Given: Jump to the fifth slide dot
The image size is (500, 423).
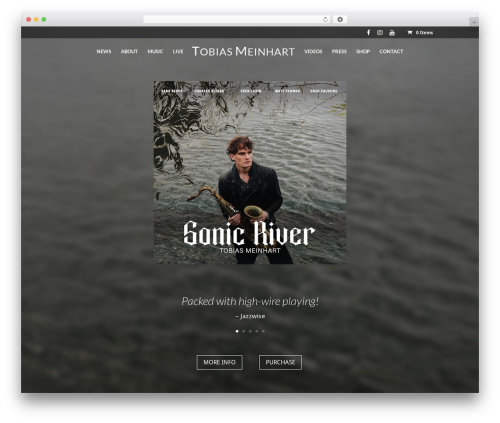Looking at the screenshot, I should tap(263, 331).
